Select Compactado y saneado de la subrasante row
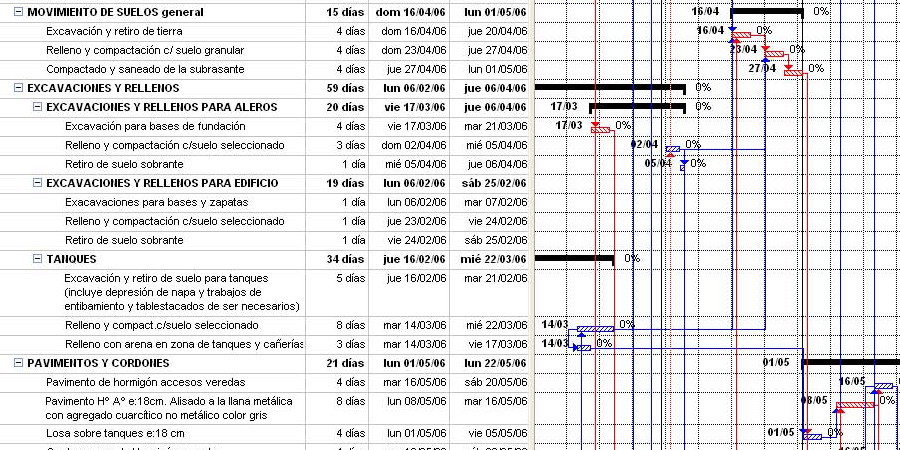900x450 pixels. [x=145, y=69]
